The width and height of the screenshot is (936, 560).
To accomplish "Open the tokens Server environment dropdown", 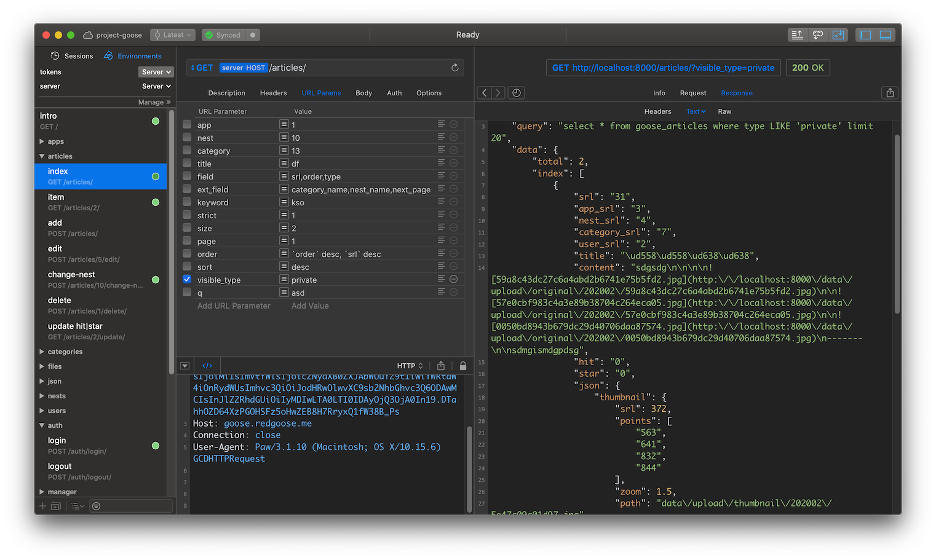I will (156, 72).
